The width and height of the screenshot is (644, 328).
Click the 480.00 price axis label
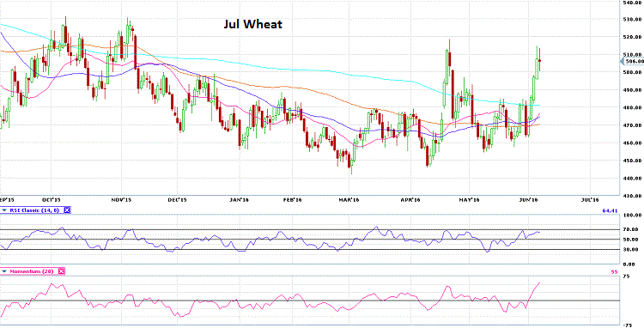(x=633, y=107)
